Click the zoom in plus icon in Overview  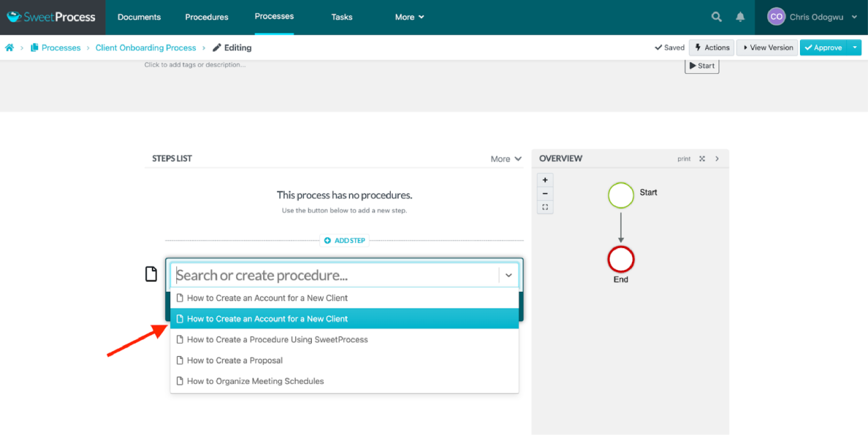pyautogui.click(x=545, y=179)
